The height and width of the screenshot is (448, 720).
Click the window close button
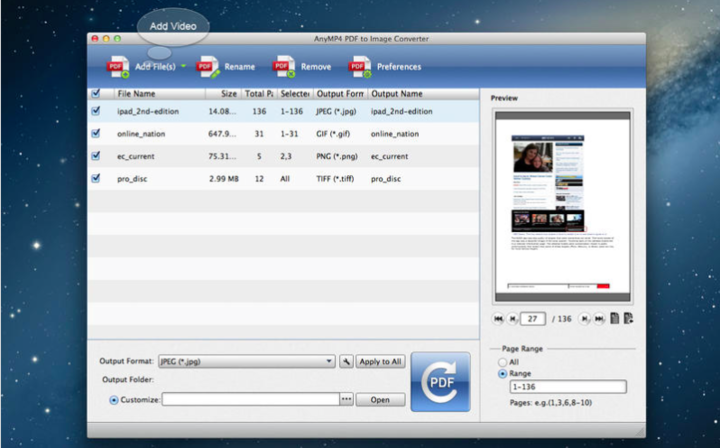coord(95,39)
